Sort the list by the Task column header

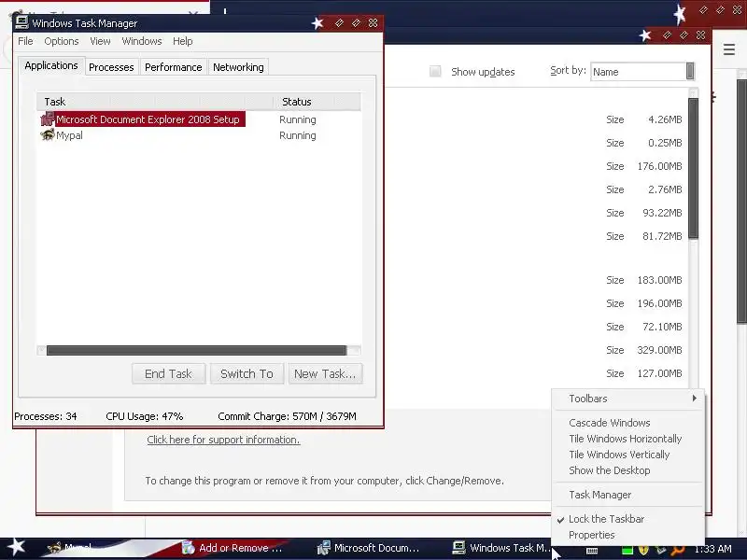(x=155, y=102)
